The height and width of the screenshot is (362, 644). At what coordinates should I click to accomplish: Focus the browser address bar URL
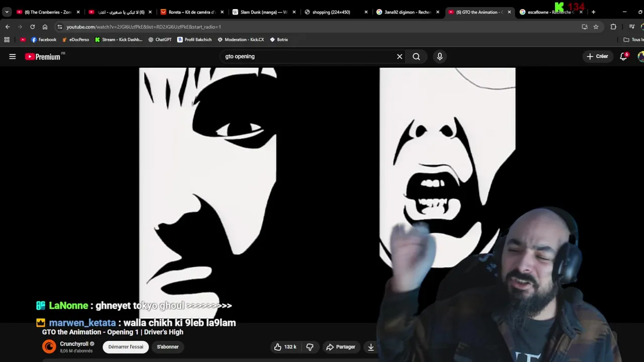[143, 27]
